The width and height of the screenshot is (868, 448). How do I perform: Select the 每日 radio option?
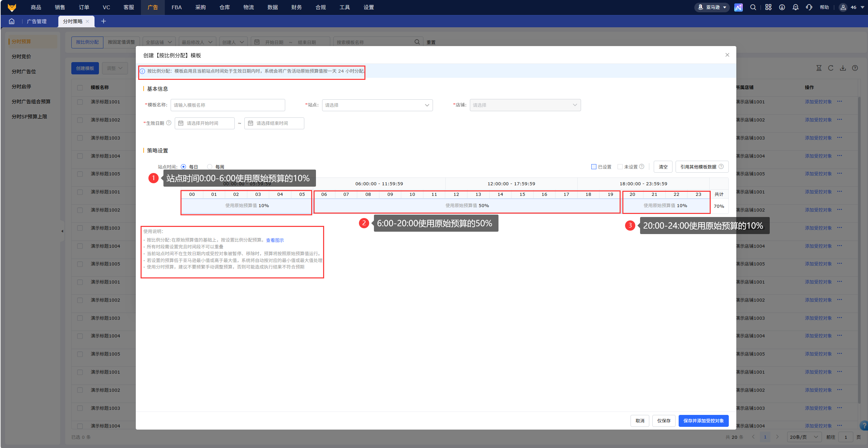click(x=184, y=167)
